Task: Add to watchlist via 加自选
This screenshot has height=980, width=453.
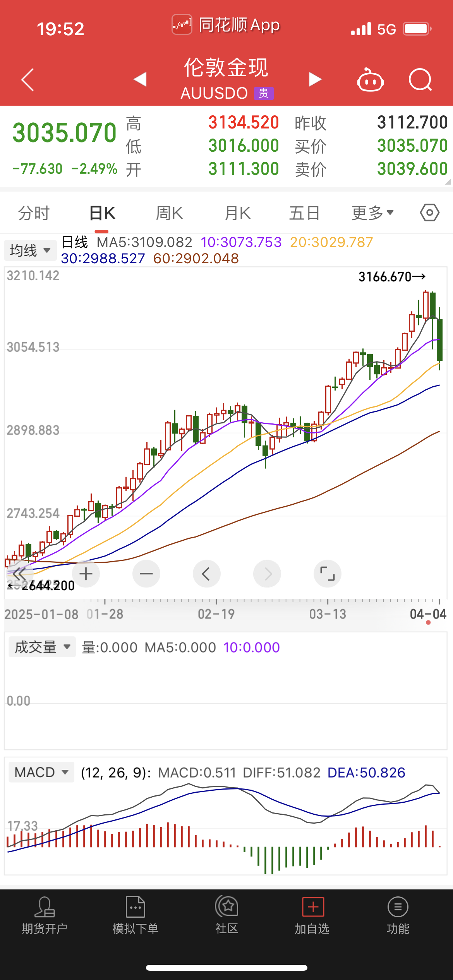Action: [312, 915]
